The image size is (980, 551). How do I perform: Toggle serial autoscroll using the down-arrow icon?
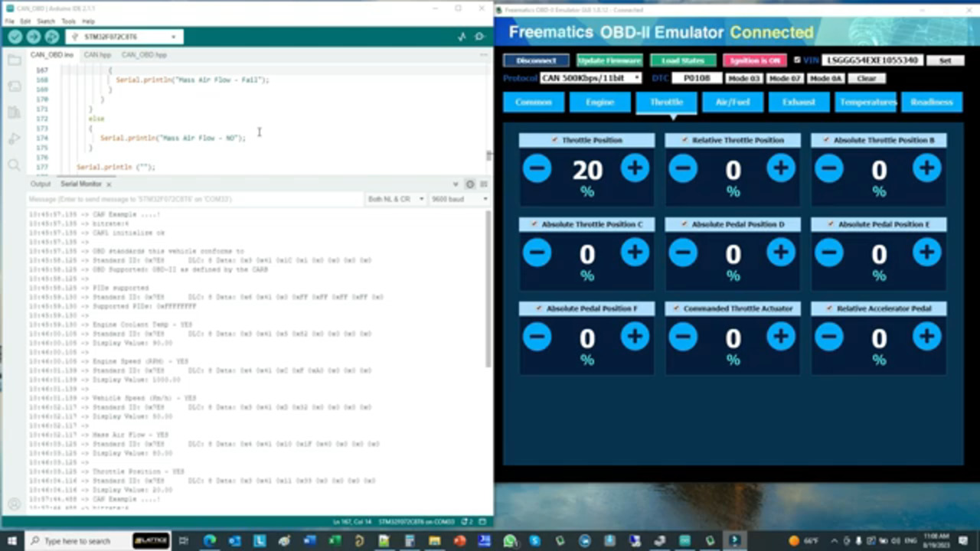457,184
